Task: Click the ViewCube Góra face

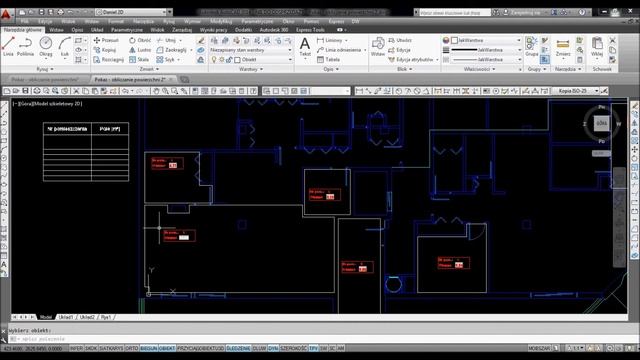Action: tap(601, 123)
